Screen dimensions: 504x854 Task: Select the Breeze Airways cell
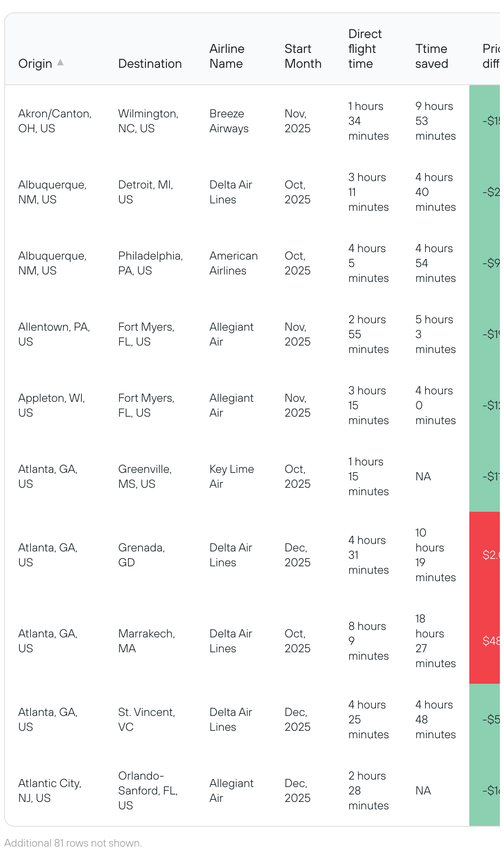point(229,121)
